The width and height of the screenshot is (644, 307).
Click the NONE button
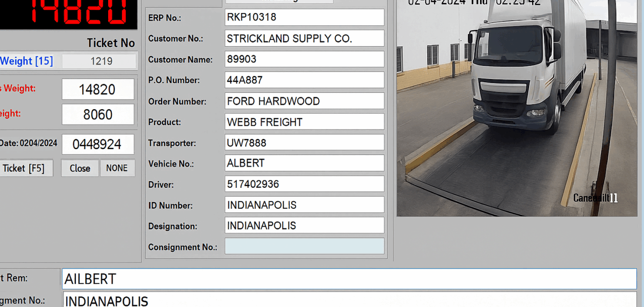117,168
